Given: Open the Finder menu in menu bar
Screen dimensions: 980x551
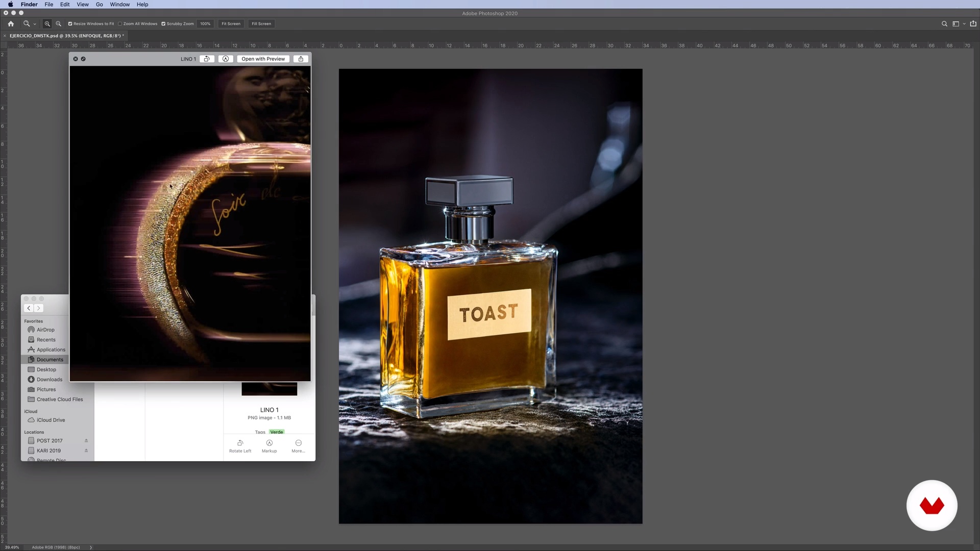Looking at the screenshot, I should 29,5.
